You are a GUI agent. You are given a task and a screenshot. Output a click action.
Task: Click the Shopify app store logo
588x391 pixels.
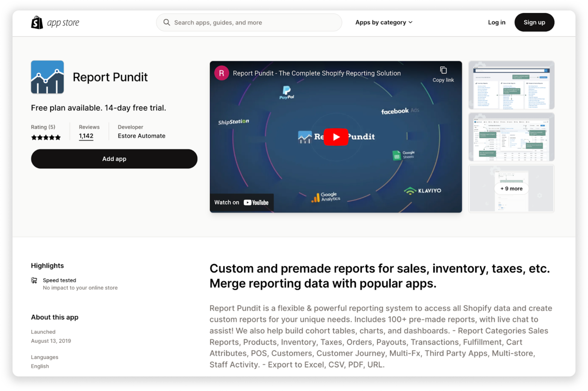pyautogui.click(x=55, y=22)
